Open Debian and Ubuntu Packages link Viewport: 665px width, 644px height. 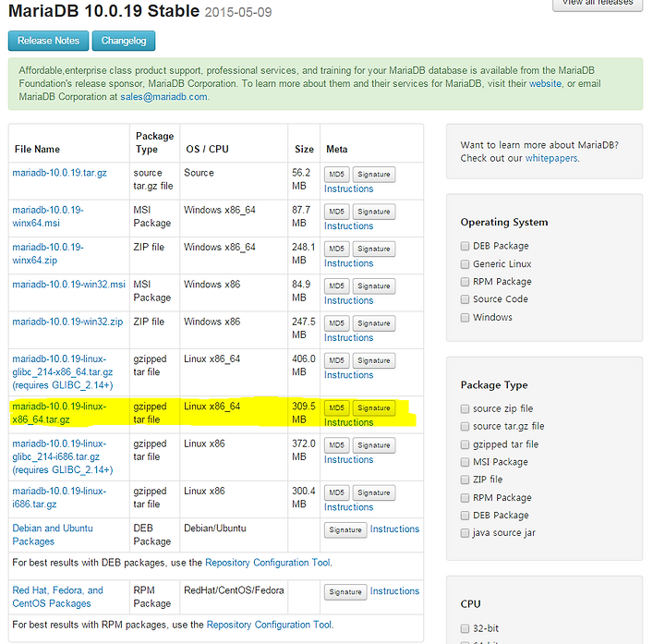click(x=53, y=535)
